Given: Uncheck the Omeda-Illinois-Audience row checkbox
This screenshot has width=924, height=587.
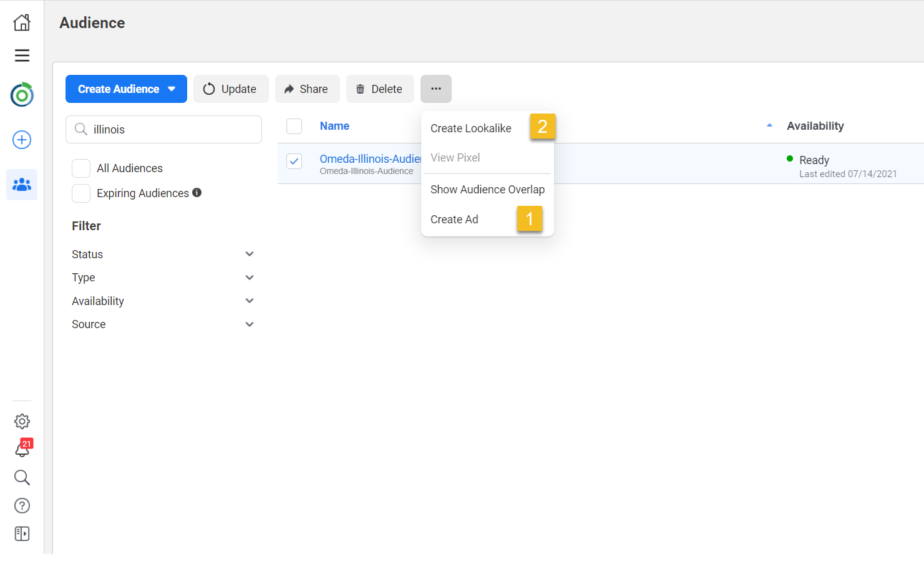Looking at the screenshot, I should (x=294, y=161).
